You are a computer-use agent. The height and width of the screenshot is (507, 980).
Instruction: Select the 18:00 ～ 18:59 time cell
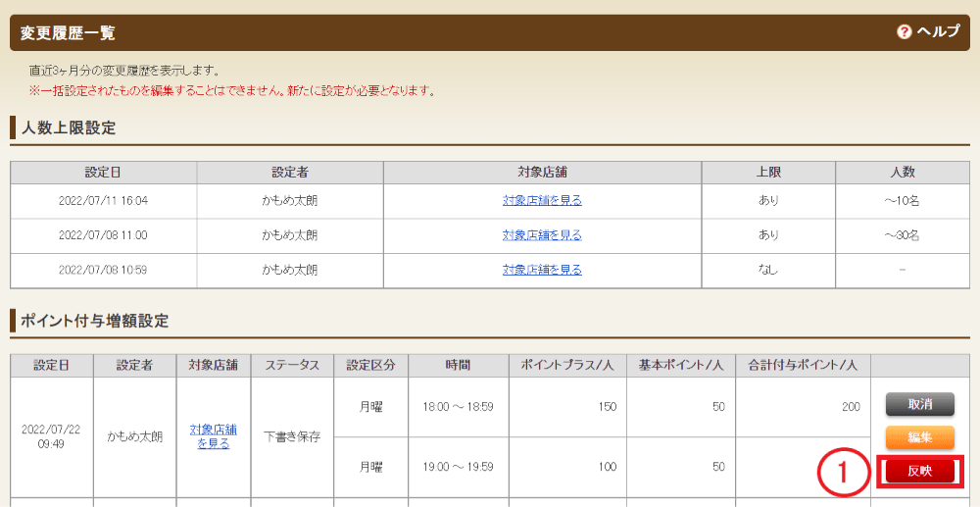458,407
